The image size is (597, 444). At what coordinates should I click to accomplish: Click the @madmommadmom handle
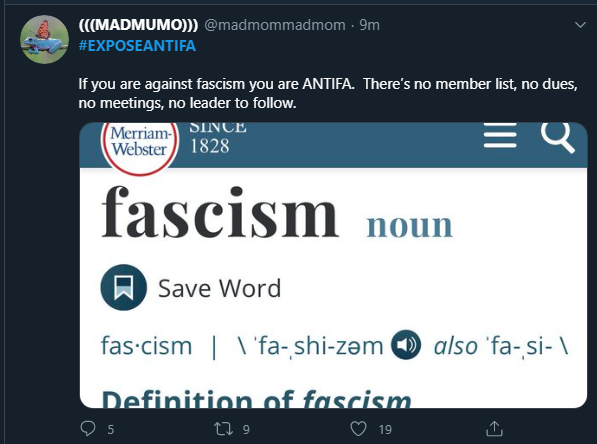click(275, 25)
